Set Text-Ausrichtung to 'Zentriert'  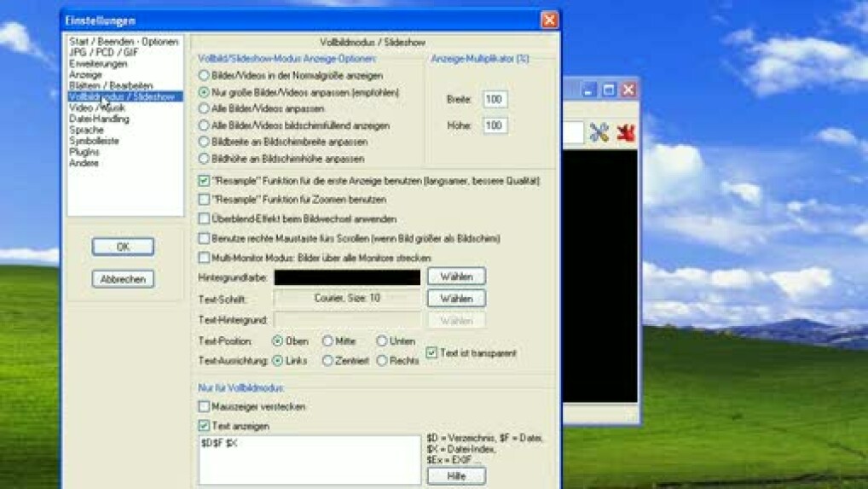pyautogui.click(x=327, y=361)
